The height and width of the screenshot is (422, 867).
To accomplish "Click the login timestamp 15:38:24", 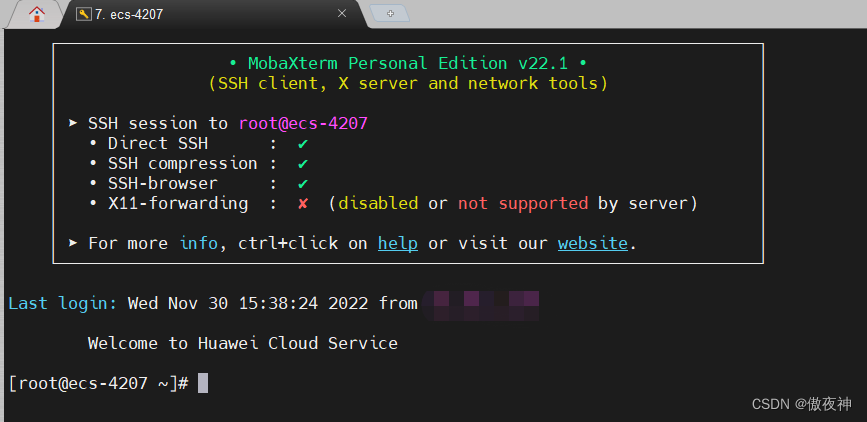I will [x=278, y=303].
